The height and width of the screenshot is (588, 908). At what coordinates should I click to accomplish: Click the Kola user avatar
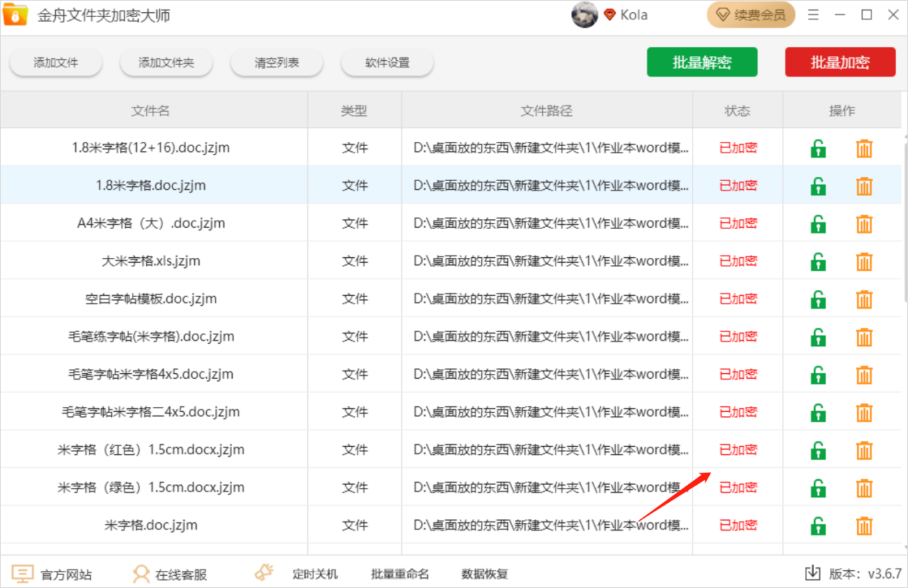click(x=584, y=14)
